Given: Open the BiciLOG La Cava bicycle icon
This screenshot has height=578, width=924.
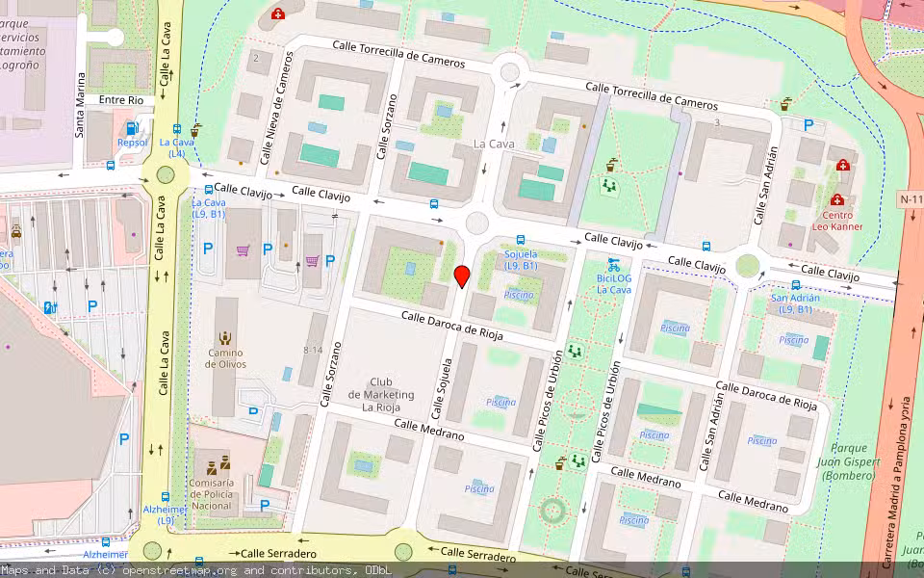Looking at the screenshot, I should [x=613, y=265].
